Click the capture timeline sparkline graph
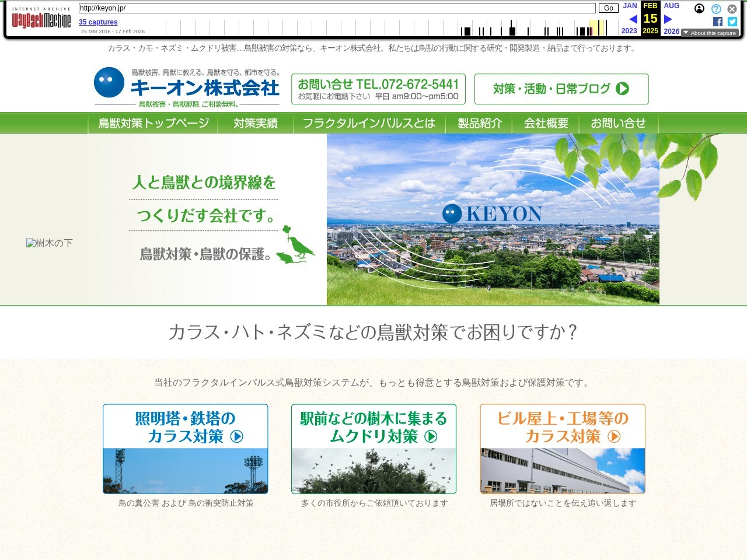The image size is (747, 560). [x=392, y=27]
